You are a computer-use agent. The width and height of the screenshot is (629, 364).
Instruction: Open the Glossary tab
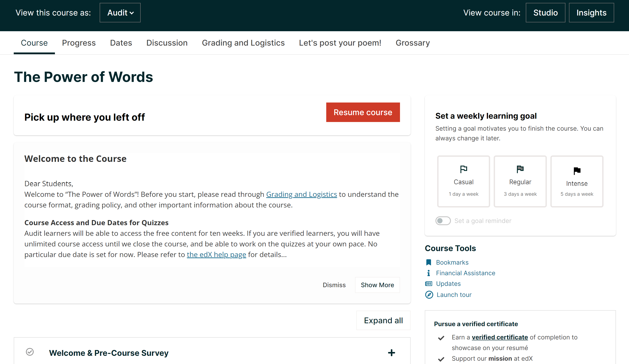412,43
